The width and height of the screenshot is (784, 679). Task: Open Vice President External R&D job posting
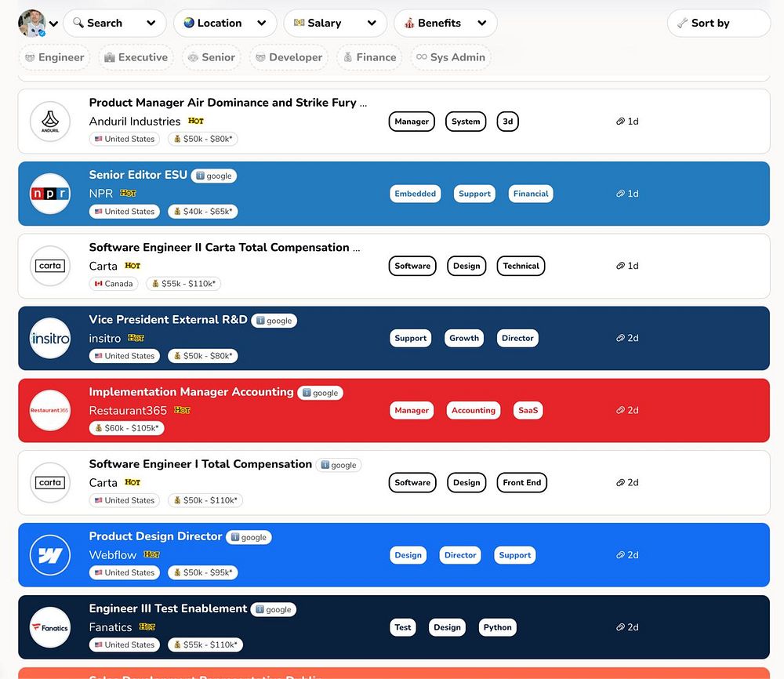[x=168, y=319]
